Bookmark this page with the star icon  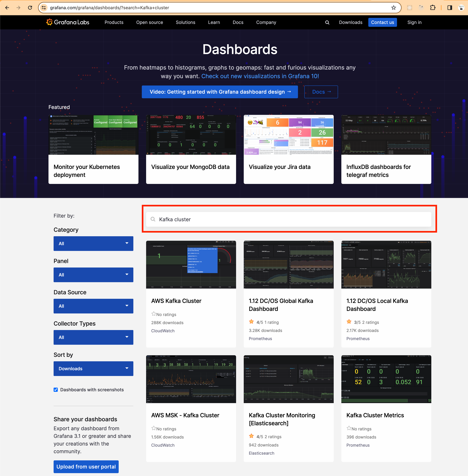coord(394,8)
